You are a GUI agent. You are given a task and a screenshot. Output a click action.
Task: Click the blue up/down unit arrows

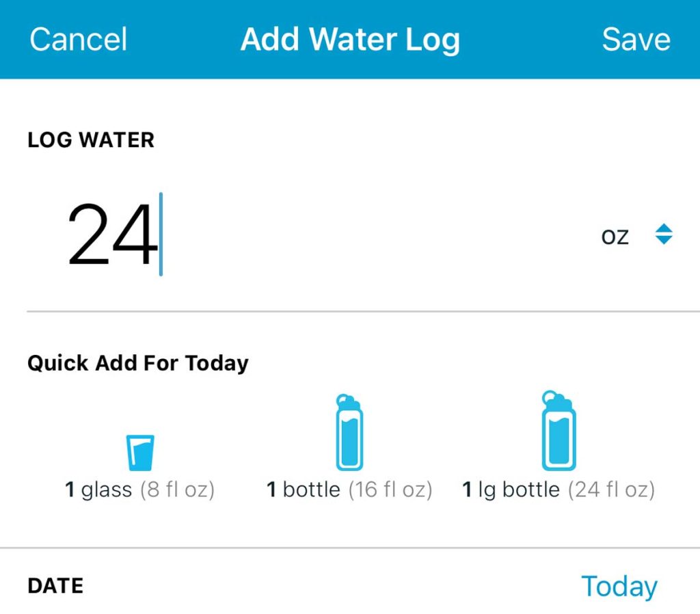pyautogui.click(x=664, y=235)
